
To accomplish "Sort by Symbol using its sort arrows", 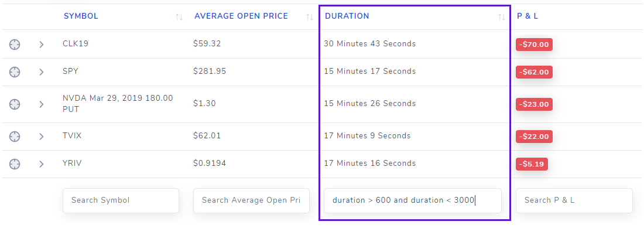I will (x=179, y=17).
